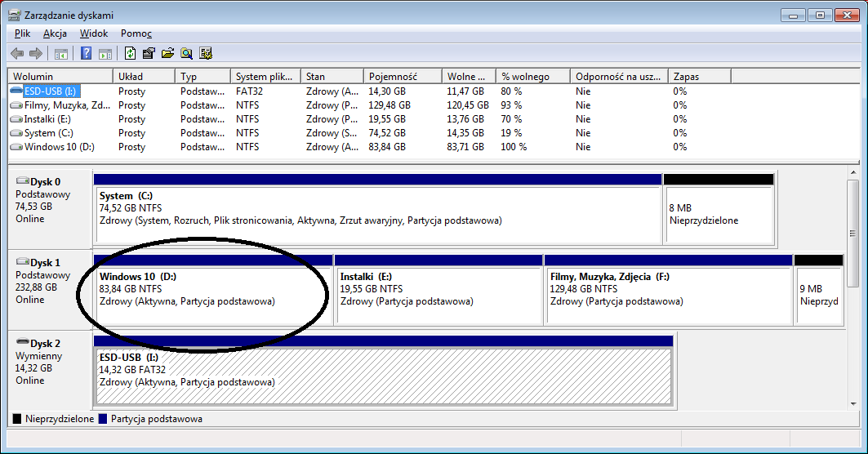Open the Pomoc menu
The height and width of the screenshot is (454, 868).
[136, 33]
